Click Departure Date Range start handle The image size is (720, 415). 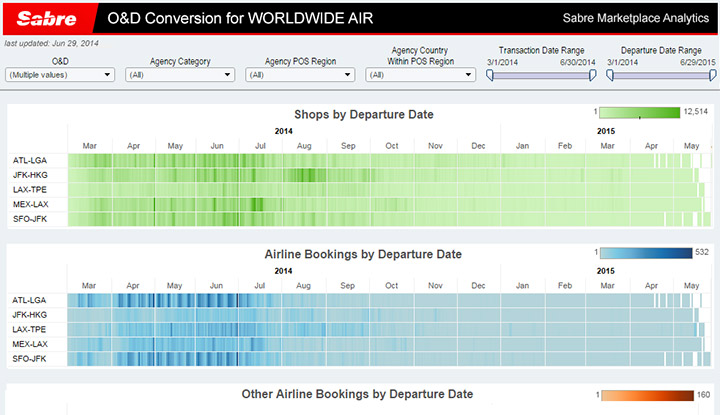tap(610, 74)
